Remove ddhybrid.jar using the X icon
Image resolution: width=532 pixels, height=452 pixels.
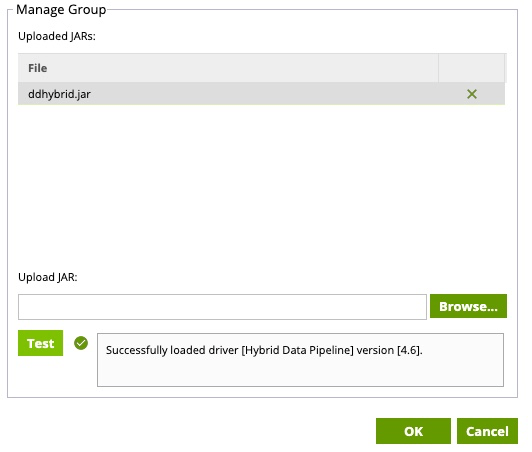point(472,94)
